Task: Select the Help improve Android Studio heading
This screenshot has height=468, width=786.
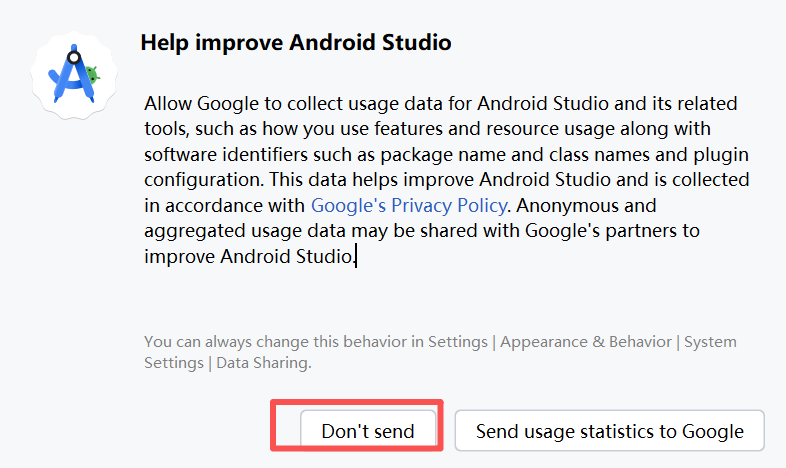Action: [x=296, y=42]
